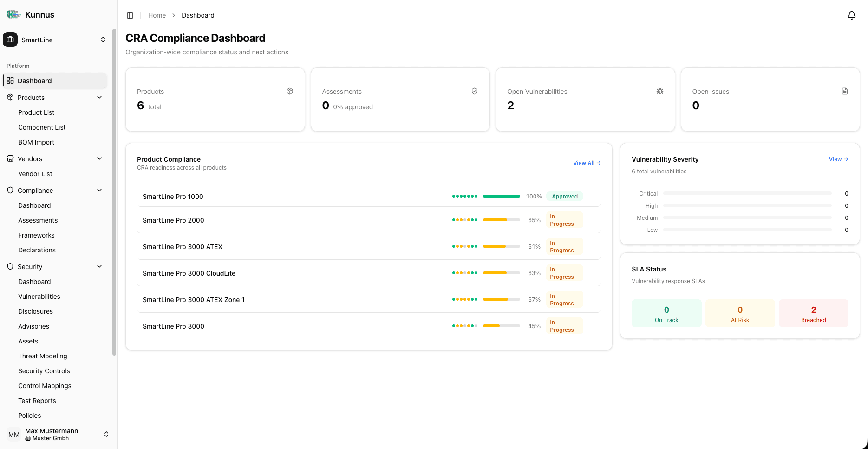868x449 pixels.
Task: Click View link in Vulnerability Severity
Action: point(838,159)
